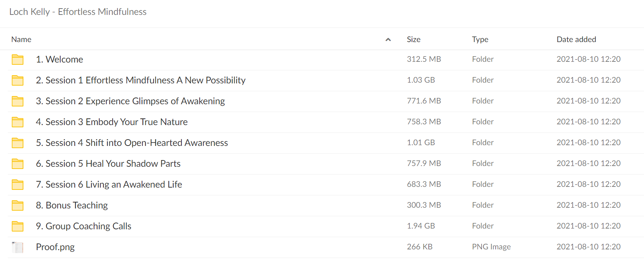Image resolution: width=644 pixels, height=268 pixels.
Task: Open the 9. Group Coaching Calls link
Action: pyautogui.click(x=84, y=226)
